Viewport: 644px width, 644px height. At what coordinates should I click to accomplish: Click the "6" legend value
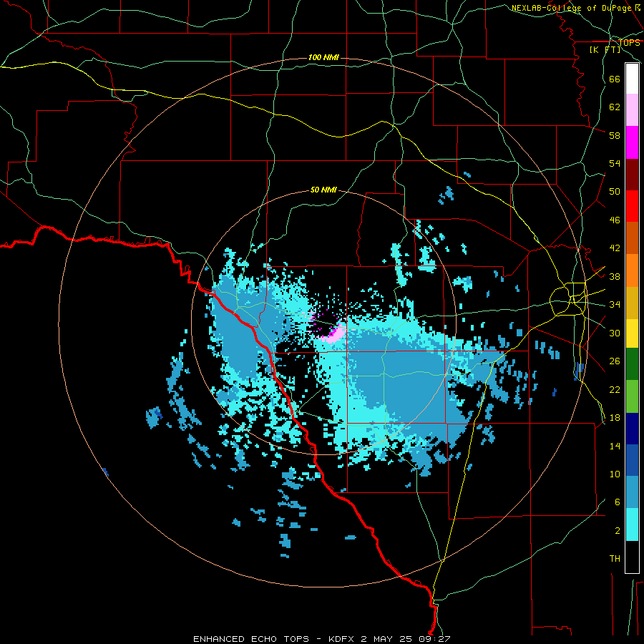tap(617, 502)
